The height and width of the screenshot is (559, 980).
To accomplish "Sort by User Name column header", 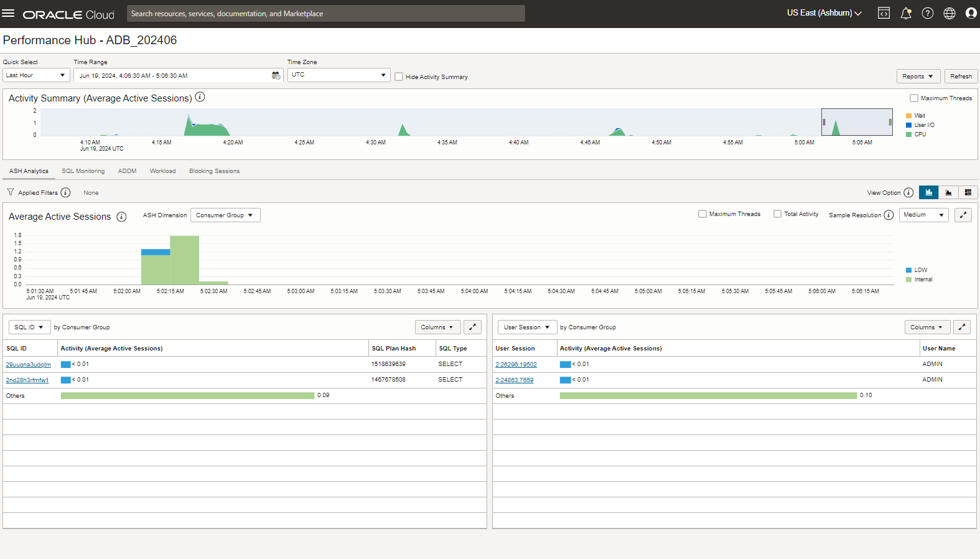I will click(939, 349).
